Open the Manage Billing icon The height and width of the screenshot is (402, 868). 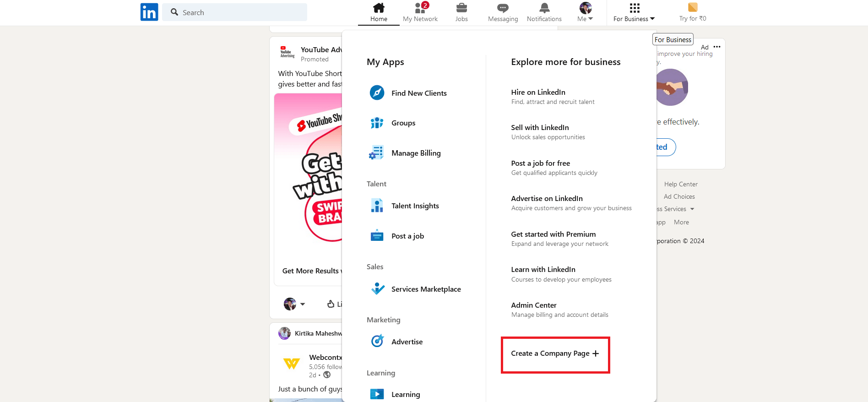pos(377,153)
